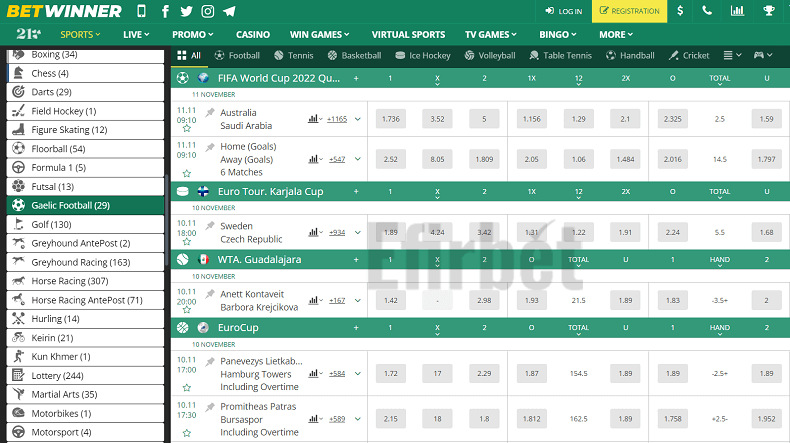Select the Ice Hockey filter tab

coord(423,55)
